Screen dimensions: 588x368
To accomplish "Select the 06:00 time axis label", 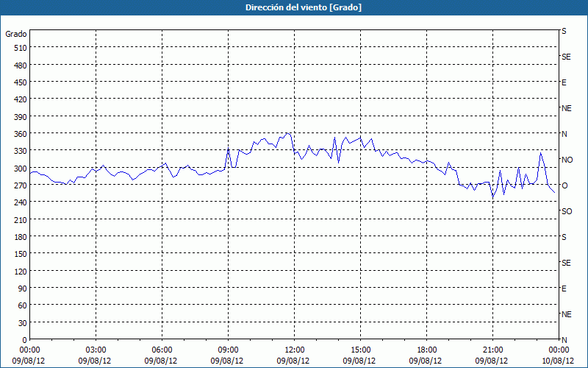I will click(x=162, y=350).
